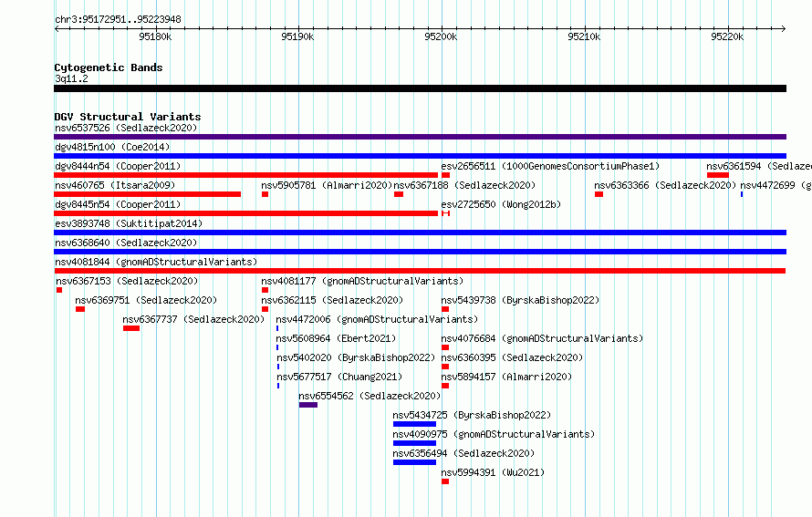Click the 3q11.2 band label
This screenshot has width=812, height=517.
71,78
